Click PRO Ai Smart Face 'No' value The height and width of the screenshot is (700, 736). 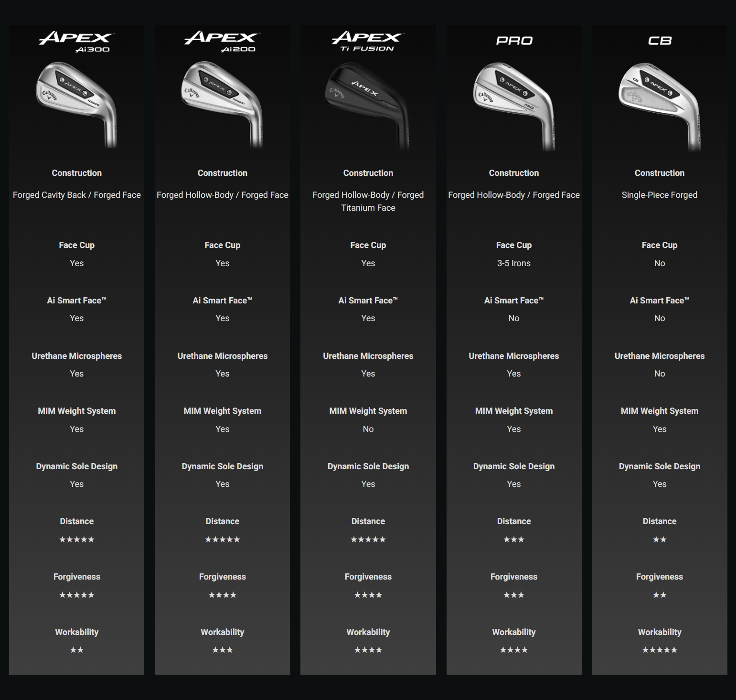514,318
